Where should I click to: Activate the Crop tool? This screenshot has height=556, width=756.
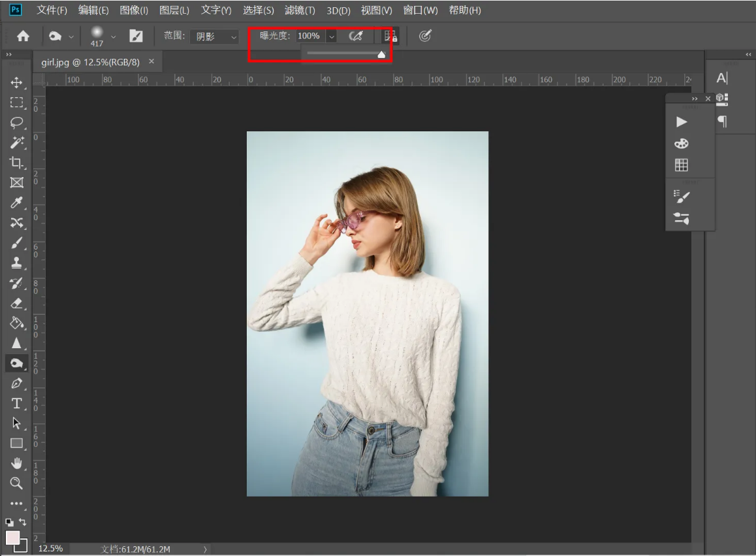16,163
